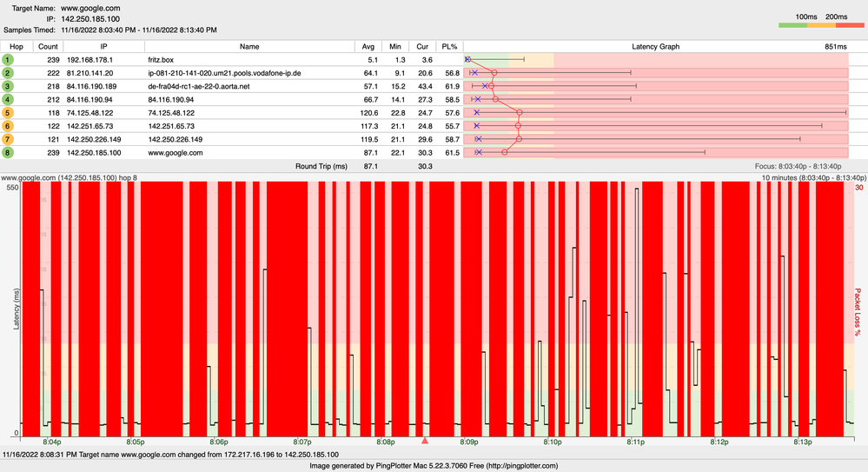Click www.google.com in the hop 8 row
This screenshot has height=472, width=868.
click(x=176, y=153)
